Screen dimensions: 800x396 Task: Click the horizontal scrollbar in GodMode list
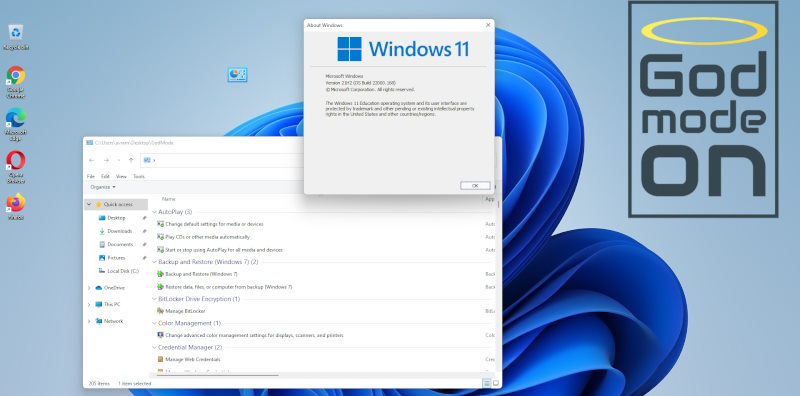[218, 375]
